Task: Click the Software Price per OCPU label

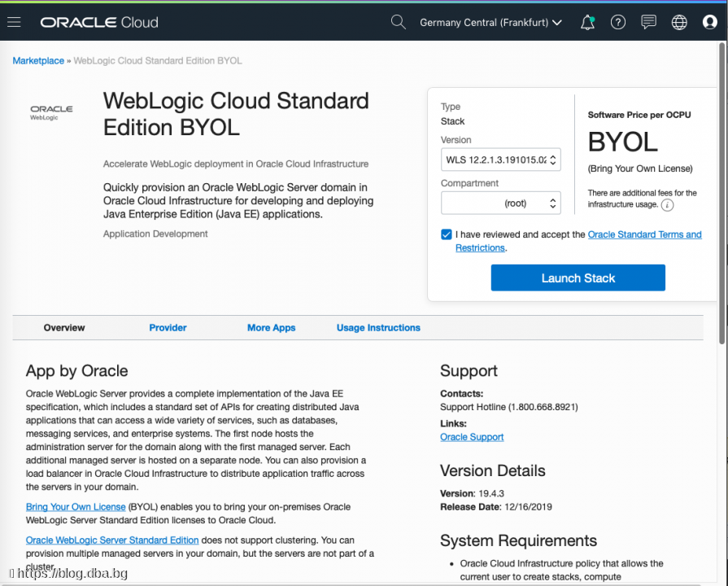Action: (x=639, y=115)
